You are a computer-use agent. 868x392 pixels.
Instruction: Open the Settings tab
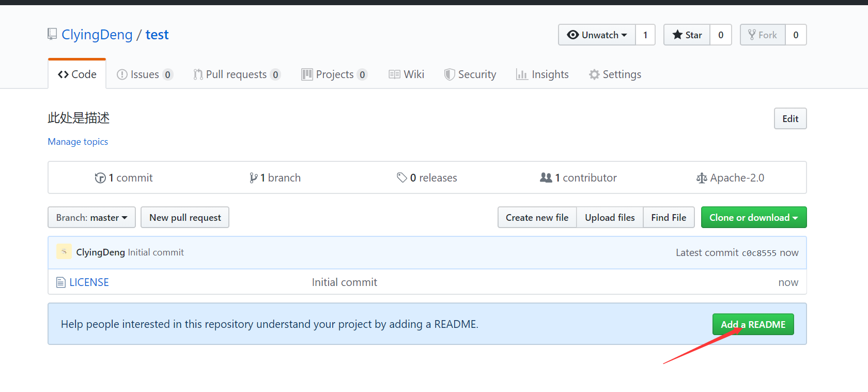tap(615, 74)
